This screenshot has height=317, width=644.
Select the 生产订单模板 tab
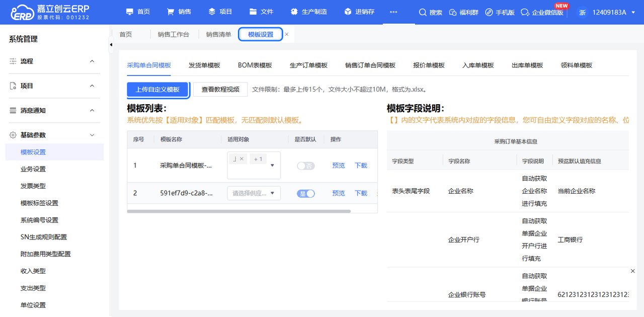click(x=308, y=65)
